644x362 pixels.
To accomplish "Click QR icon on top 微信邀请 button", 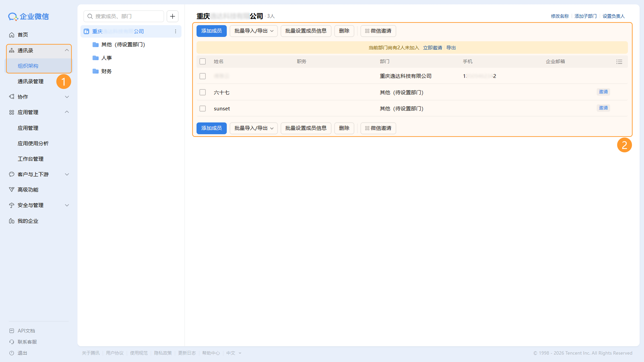I will pos(367,31).
